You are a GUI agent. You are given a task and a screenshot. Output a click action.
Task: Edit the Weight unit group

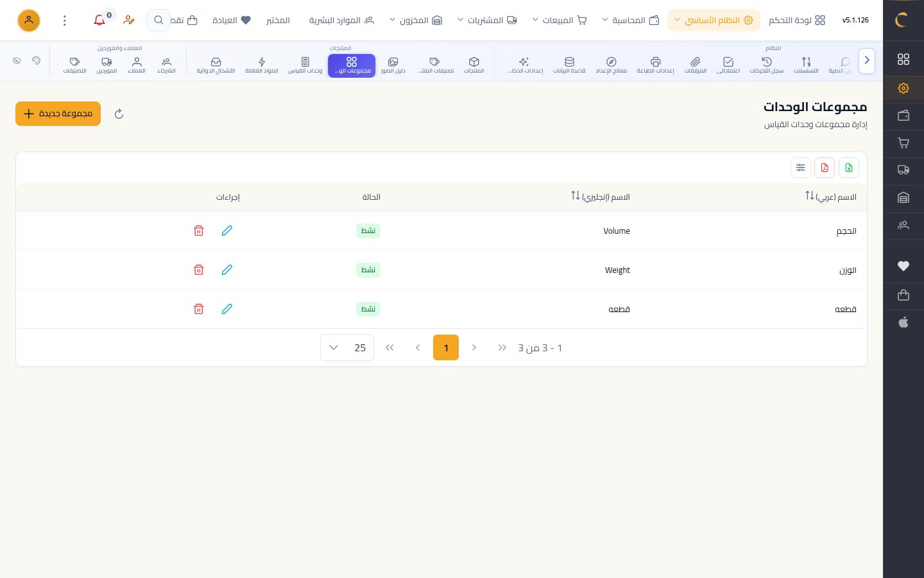coord(227,270)
